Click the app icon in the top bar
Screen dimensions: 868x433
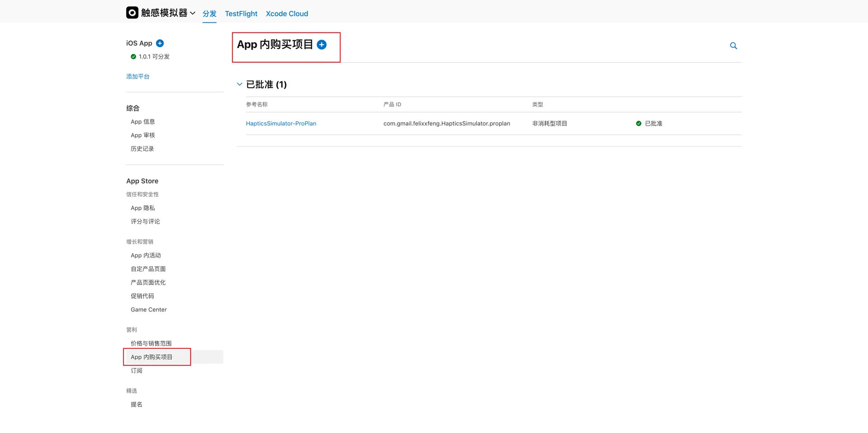coord(132,13)
